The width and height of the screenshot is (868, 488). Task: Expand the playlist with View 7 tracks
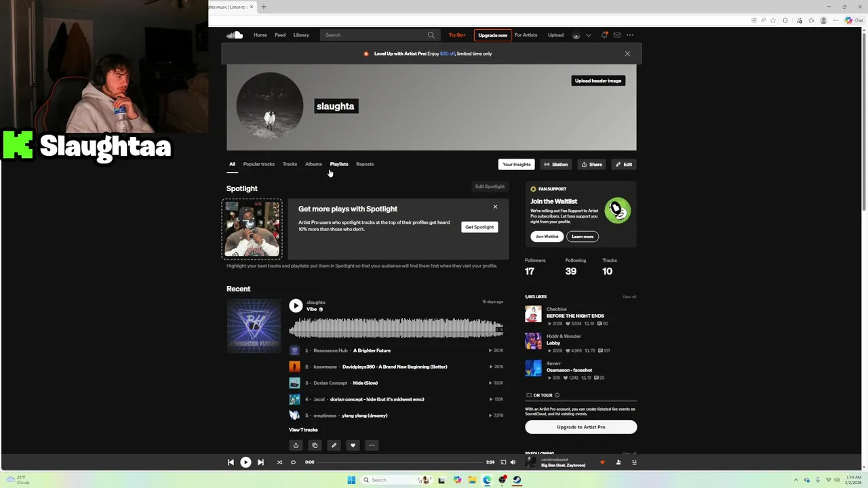(303, 430)
